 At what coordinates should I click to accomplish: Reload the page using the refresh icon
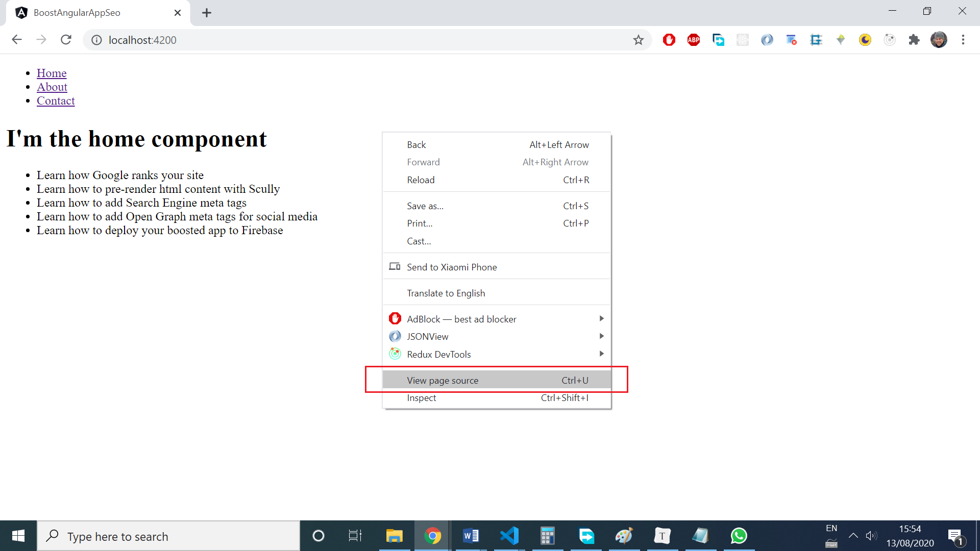66,40
